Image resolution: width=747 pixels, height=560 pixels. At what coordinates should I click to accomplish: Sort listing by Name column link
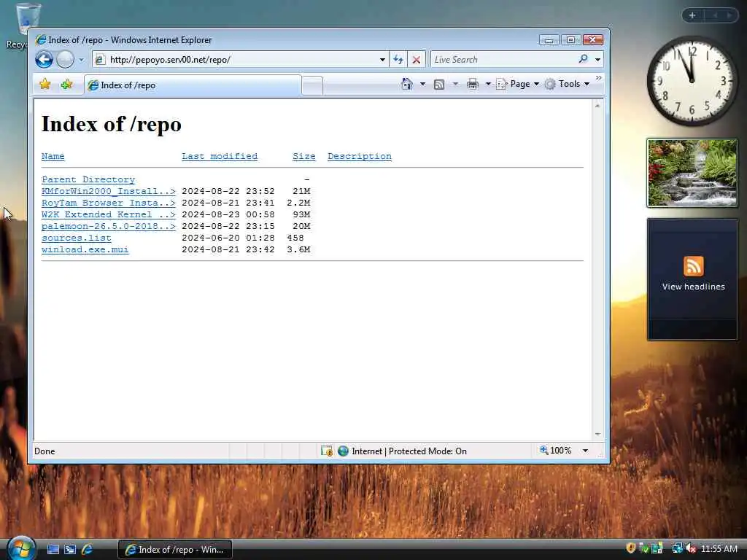[x=53, y=156]
